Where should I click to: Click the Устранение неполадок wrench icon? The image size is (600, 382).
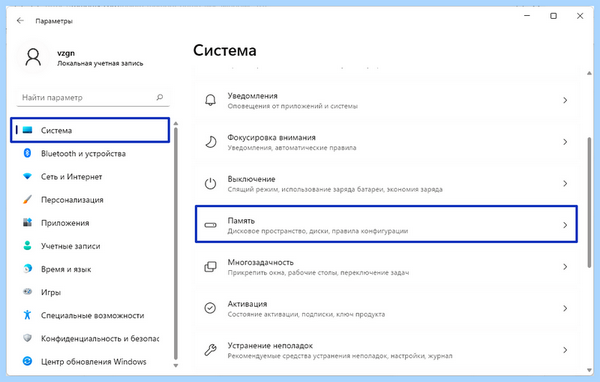pyautogui.click(x=210, y=350)
